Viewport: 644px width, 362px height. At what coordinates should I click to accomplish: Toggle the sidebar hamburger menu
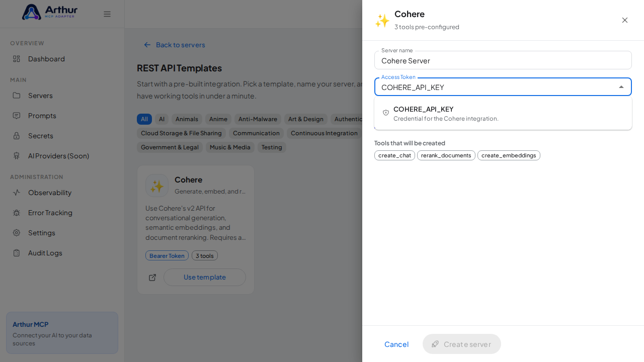tap(107, 14)
